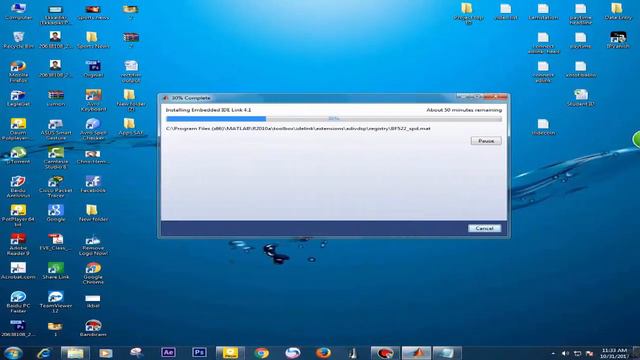Open the After Effects taskbar icon
Screen dimensions: 640x360
(x=168, y=352)
